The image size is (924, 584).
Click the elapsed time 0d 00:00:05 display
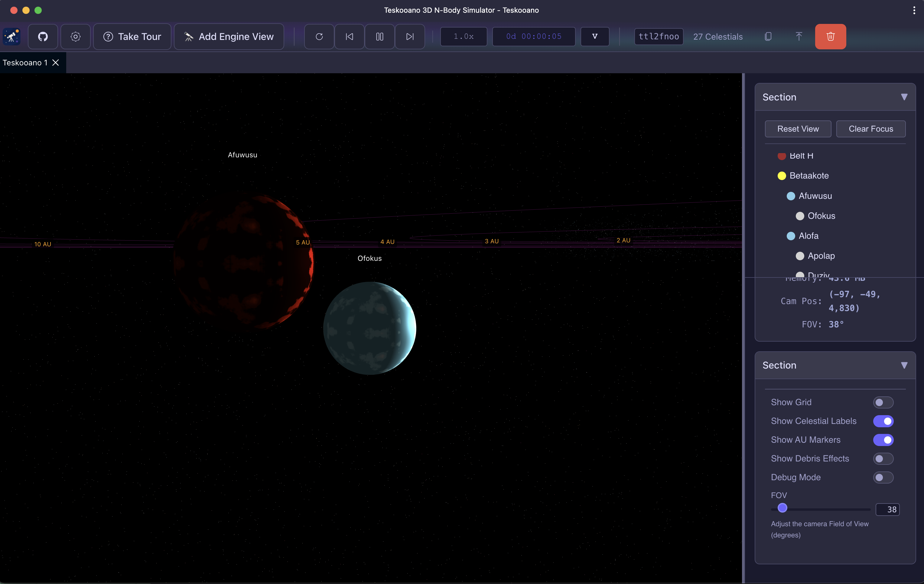pos(534,37)
